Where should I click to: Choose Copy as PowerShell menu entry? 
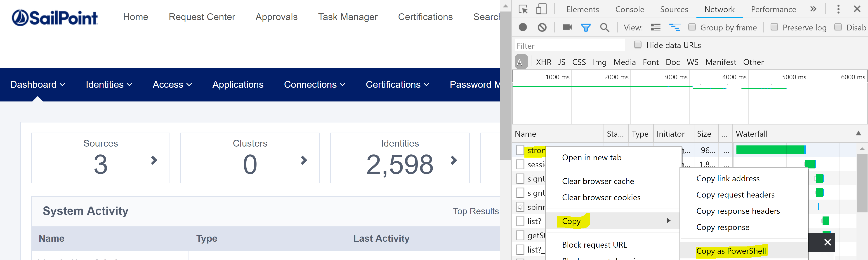731,251
